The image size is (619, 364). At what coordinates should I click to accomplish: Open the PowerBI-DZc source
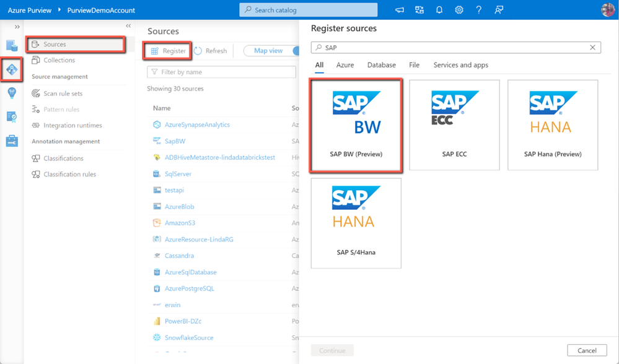click(x=183, y=321)
